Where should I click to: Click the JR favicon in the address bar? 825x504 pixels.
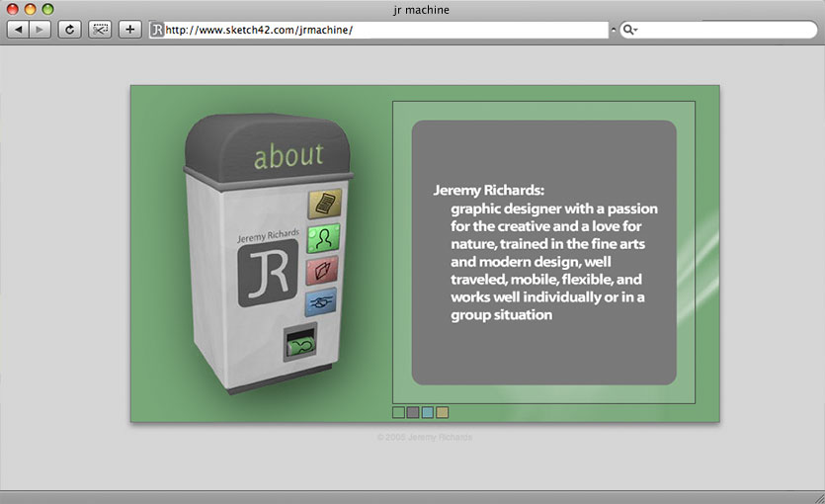(157, 30)
